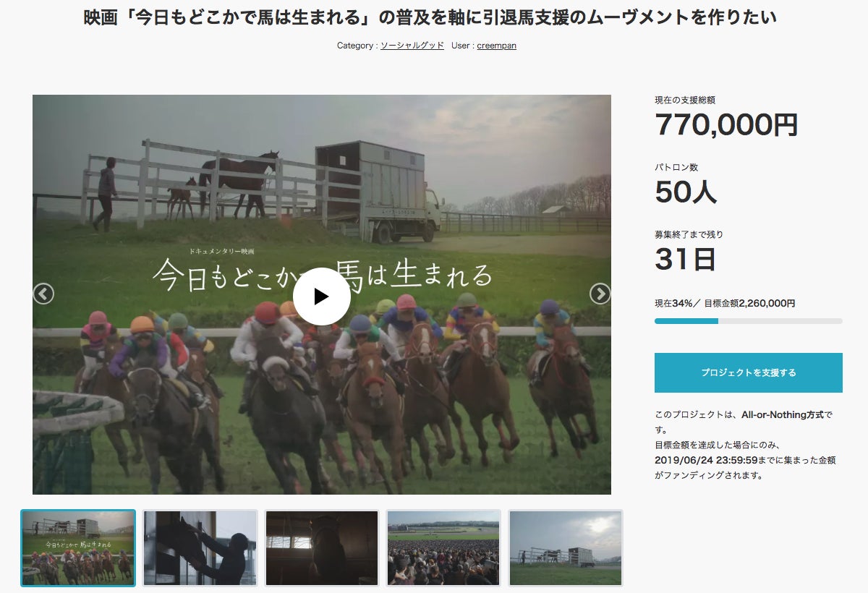Click the プロジェクトを支援する button
The height and width of the screenshot is (593, 868).
(x=749, y=372)
